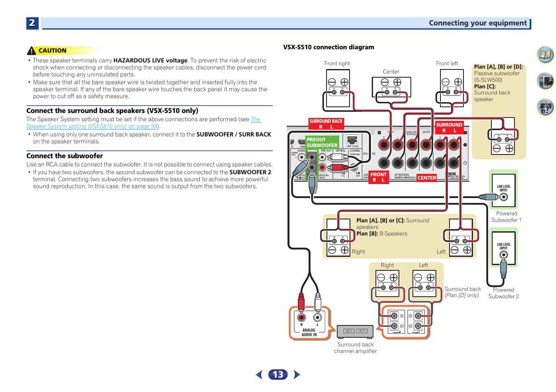Go to the previous page arrow
Screen dimensions: 556x392
point(259,374)
